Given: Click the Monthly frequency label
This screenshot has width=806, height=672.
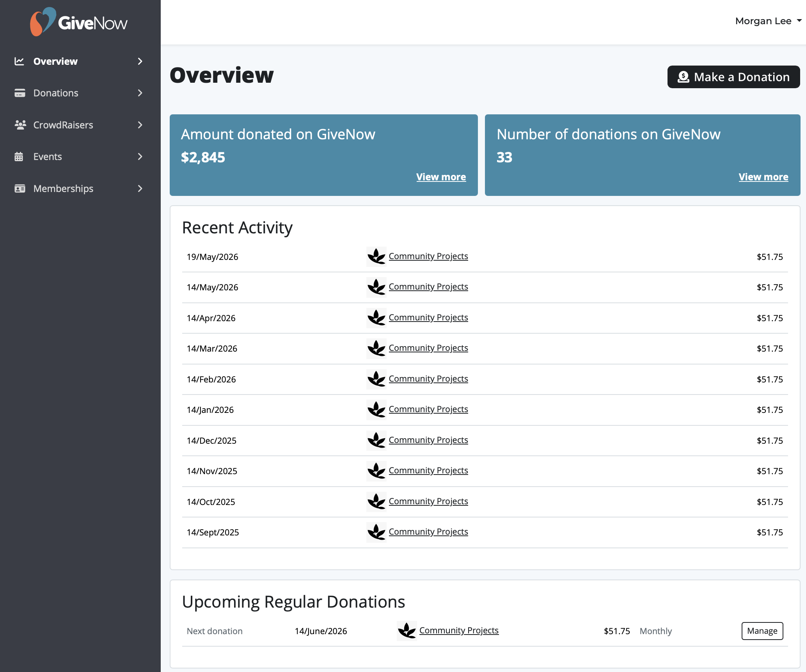Looking at the screenshot, I should pos(655,631).
